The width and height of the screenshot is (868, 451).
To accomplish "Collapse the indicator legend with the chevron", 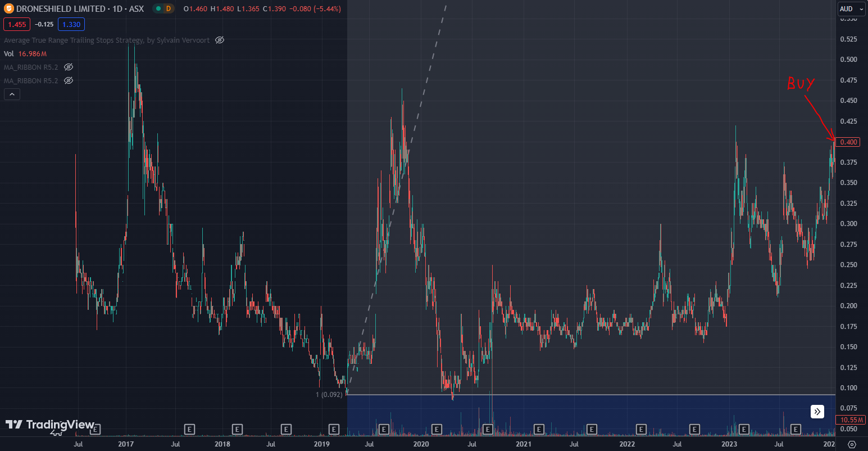I will click(x=12, y=94).
